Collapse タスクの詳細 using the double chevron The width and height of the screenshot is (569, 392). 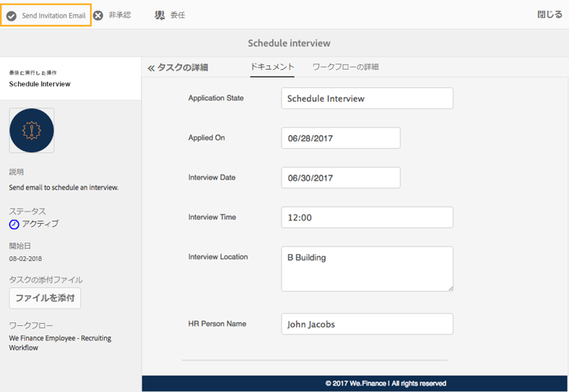151,67
